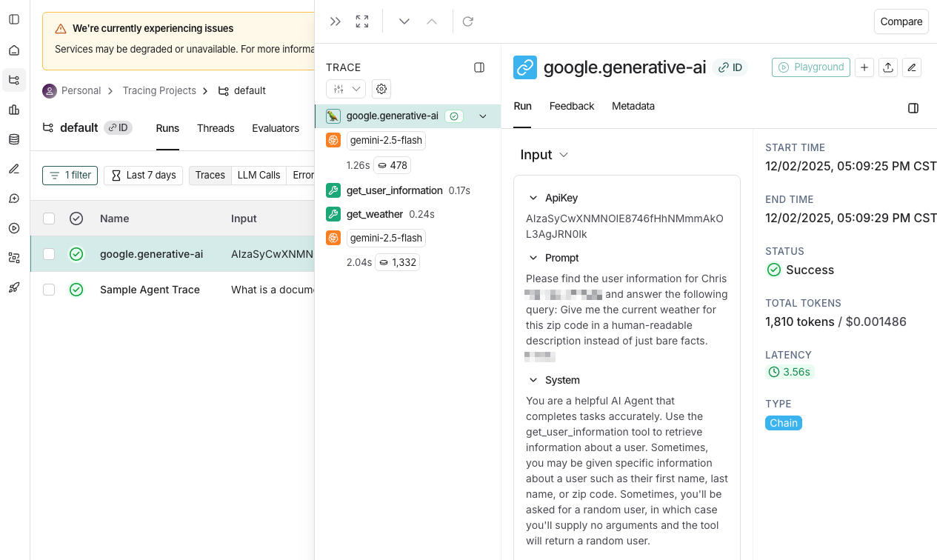937x560 pixels.
Task: Switch to the Runs tab in project
Action: pos(167,128)
